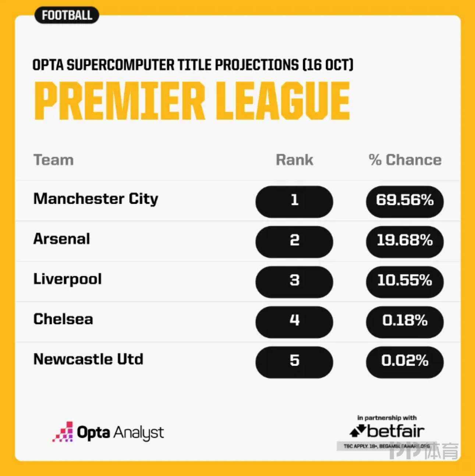Click the Rank column header
Viewport: 475px width, 476px height.
(294, 160)
